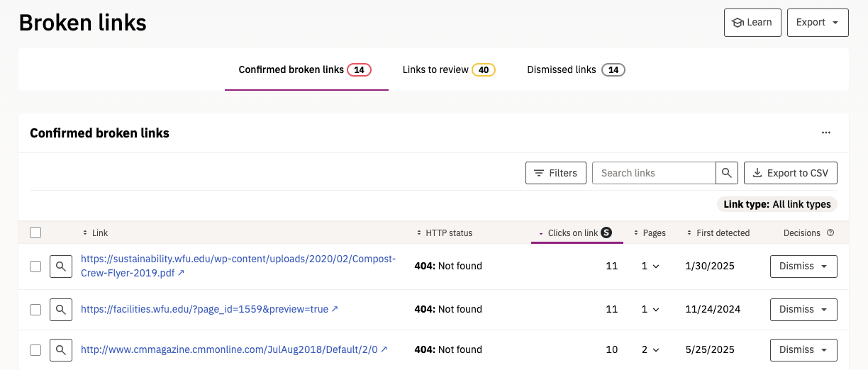This screenshot has height=370, width=868.
Task: Click the Learn graduation cap button
Action: (x=752, y=23)
